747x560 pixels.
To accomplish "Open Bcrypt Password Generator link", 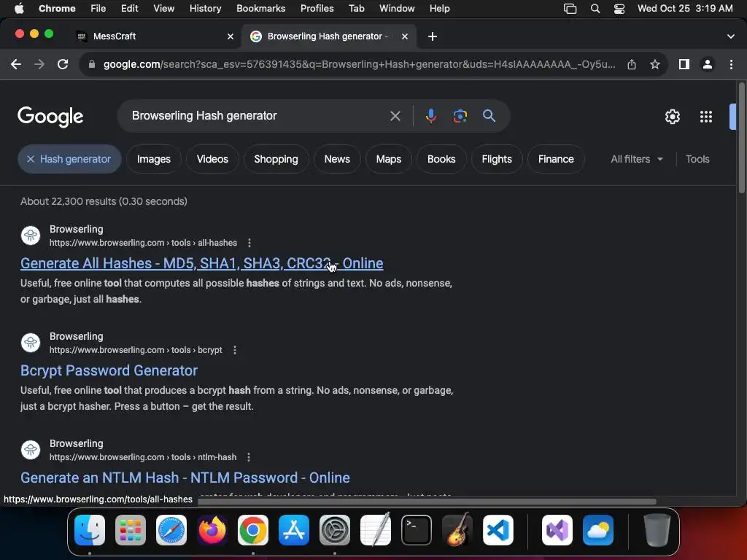I will (x=109, y=370).
